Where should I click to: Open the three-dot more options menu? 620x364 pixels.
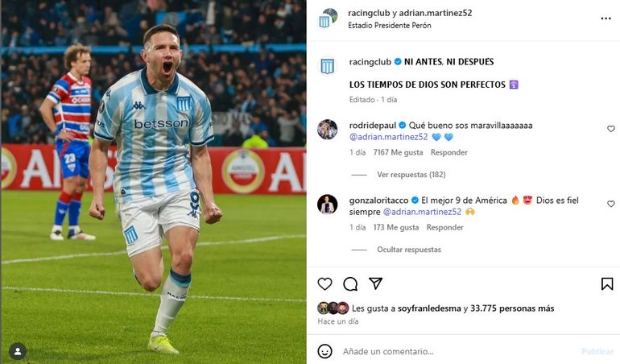tap(606, 19)
